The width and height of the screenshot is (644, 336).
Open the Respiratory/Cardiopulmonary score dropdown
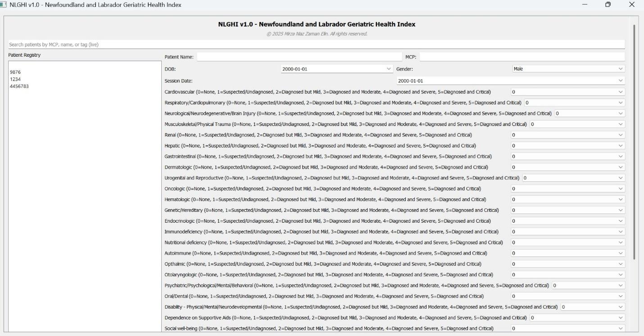pos(575,103)
